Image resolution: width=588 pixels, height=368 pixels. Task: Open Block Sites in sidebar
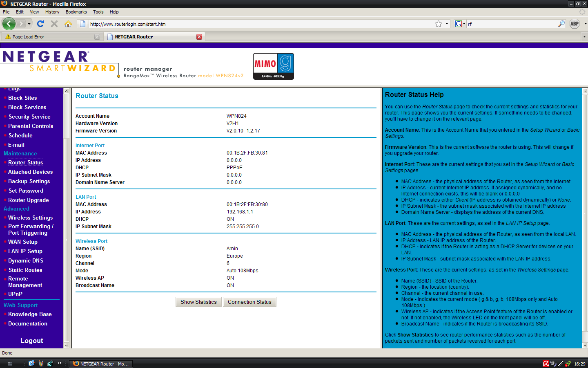(x=22, y=98)
